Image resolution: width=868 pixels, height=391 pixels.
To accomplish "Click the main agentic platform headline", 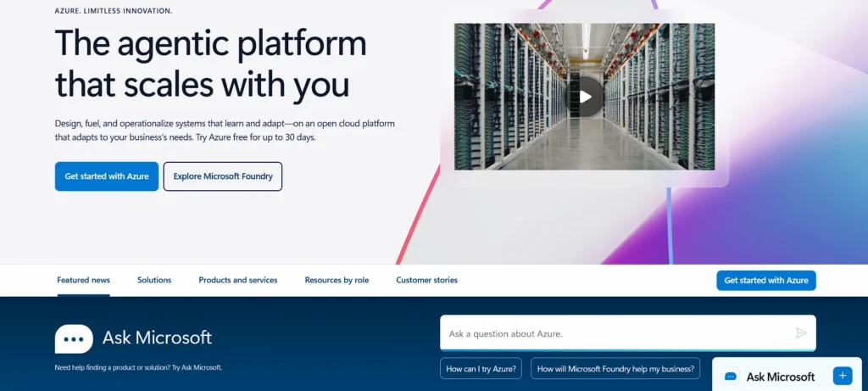I will [211, 64].
